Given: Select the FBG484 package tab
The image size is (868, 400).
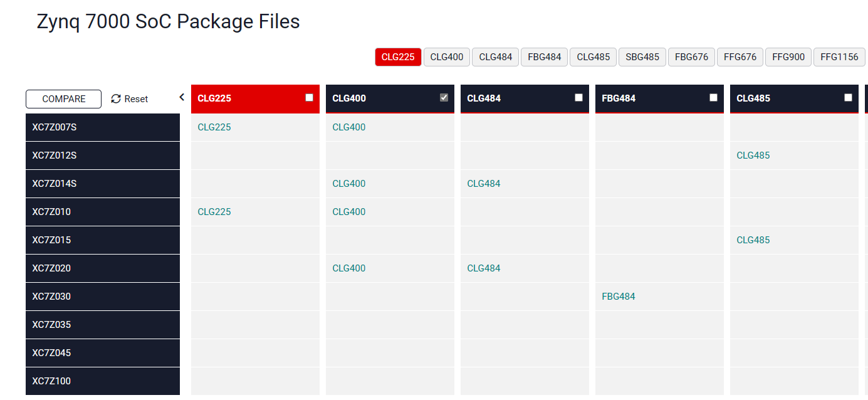Looking at the screenshot, I should (x=544, y=57).
